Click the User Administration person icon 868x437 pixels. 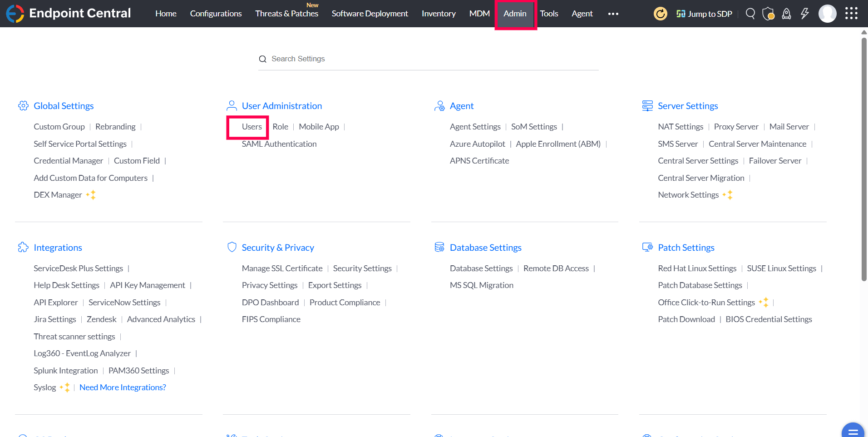[232, 105]
